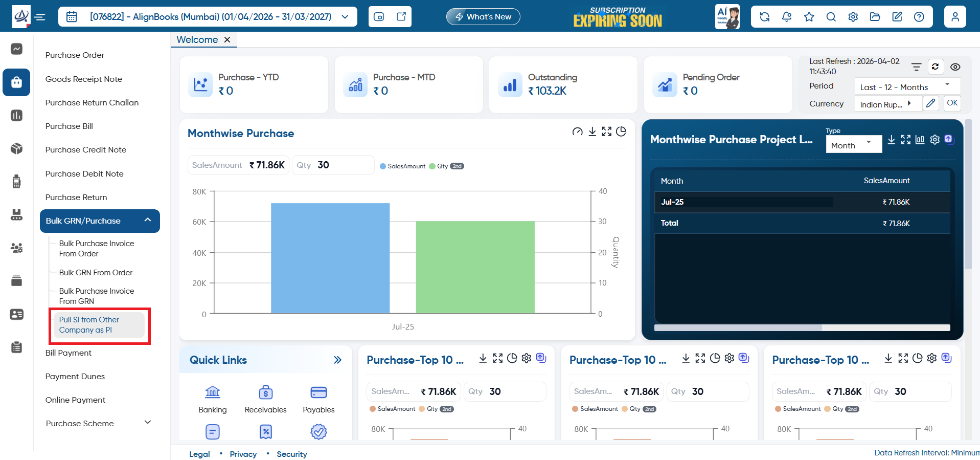This screenshot has height=460, width=980.
Task: Open the Purchase Bill menu item
Action: tap(69, 126)
